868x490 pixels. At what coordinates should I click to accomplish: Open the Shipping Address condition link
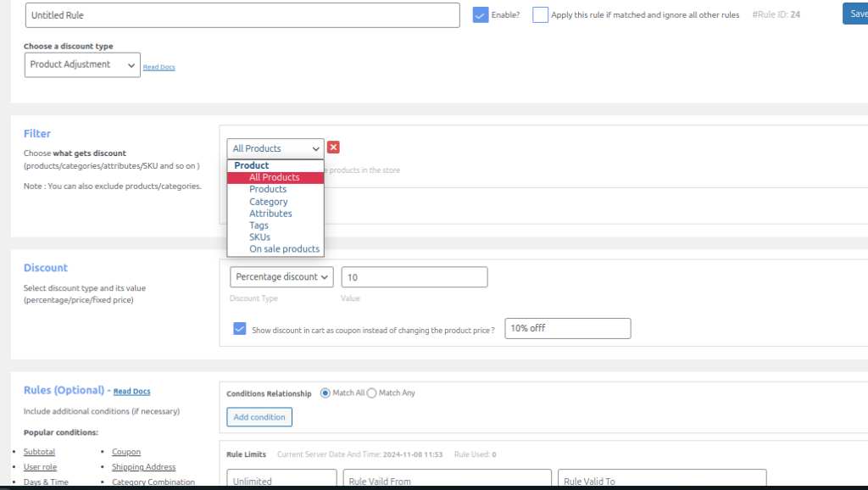[x=143, y=467]
